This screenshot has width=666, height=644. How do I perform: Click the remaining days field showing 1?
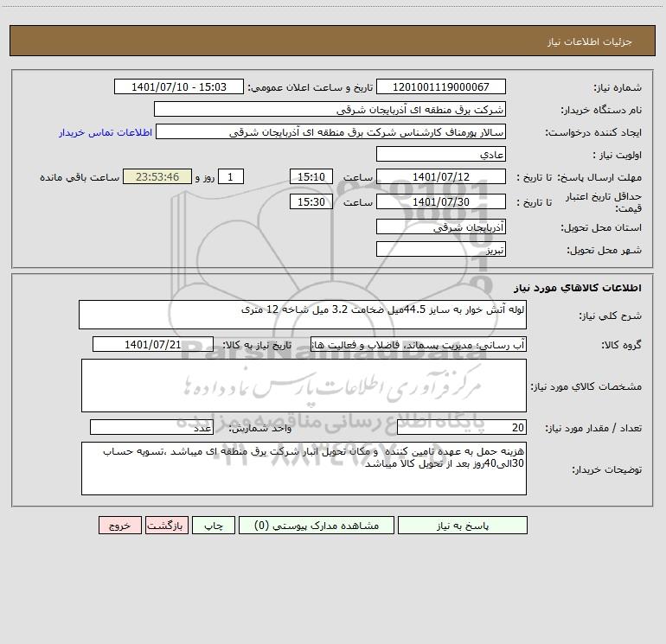[x=231, y=176]
